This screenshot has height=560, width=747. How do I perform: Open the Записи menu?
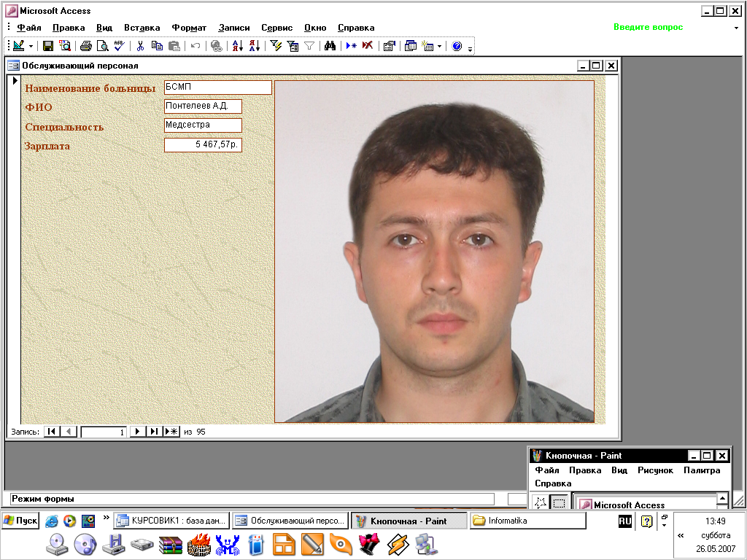[233, 28]
